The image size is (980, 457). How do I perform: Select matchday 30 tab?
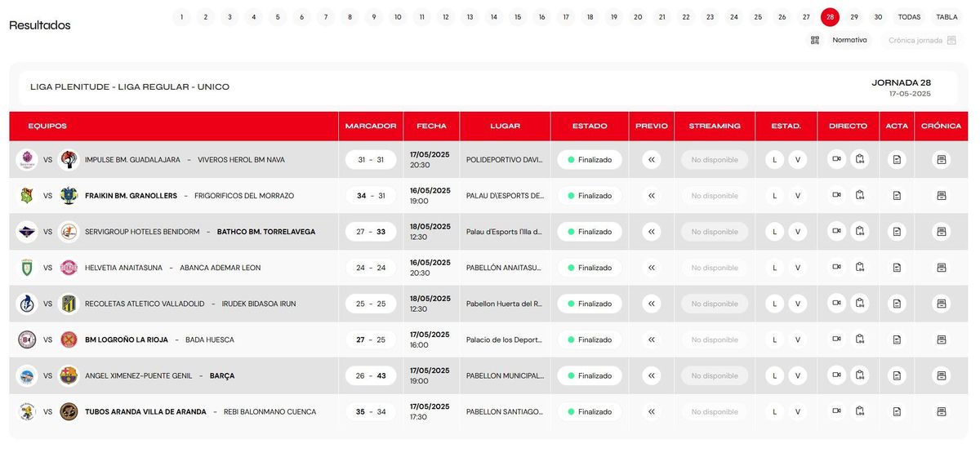[878, 17]
